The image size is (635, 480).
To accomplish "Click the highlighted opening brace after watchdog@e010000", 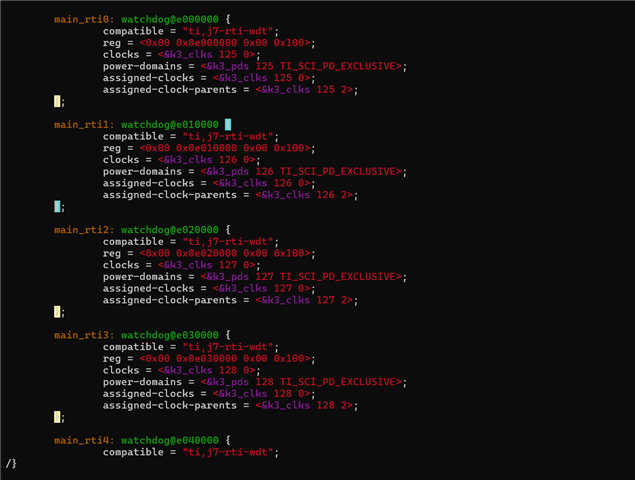I will pyautogui.click(x=228, y=124).
